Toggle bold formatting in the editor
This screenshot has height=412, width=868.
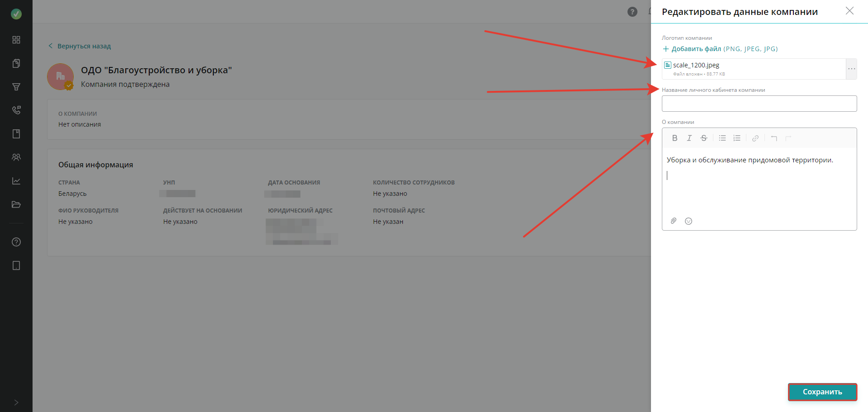pos(675,138)
